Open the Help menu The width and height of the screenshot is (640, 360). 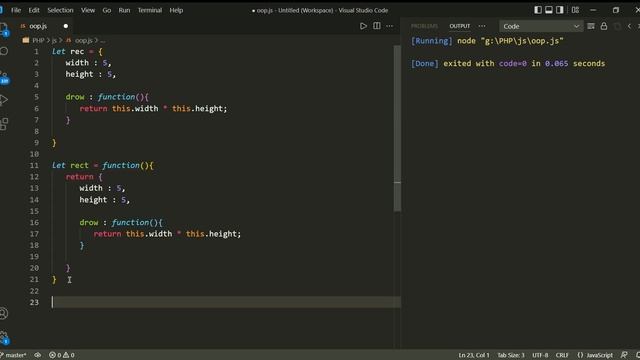176,10
